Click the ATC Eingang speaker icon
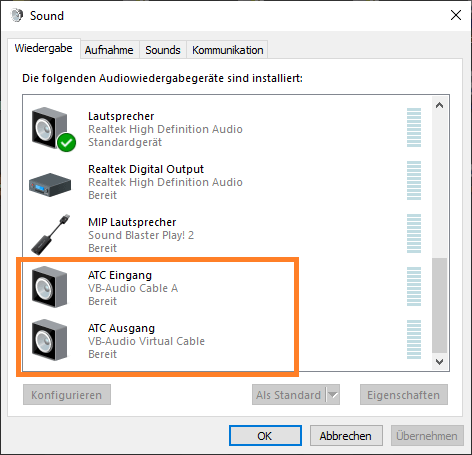Viewport: 472px width, 455px height. (x=50, y=287)
